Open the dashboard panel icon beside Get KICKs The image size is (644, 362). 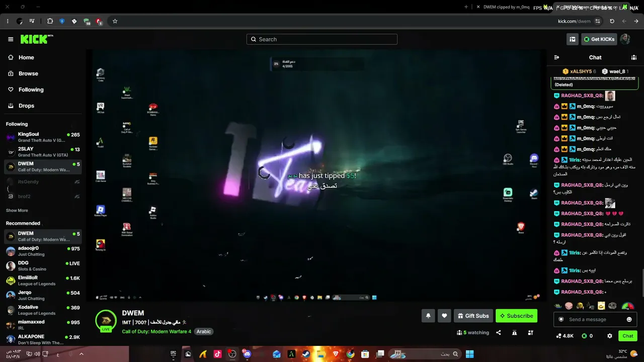click(x=573, y=39)
